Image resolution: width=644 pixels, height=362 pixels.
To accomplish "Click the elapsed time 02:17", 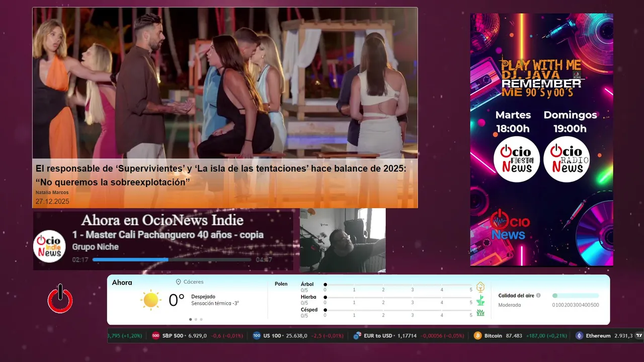I will (x=80, y=260).
